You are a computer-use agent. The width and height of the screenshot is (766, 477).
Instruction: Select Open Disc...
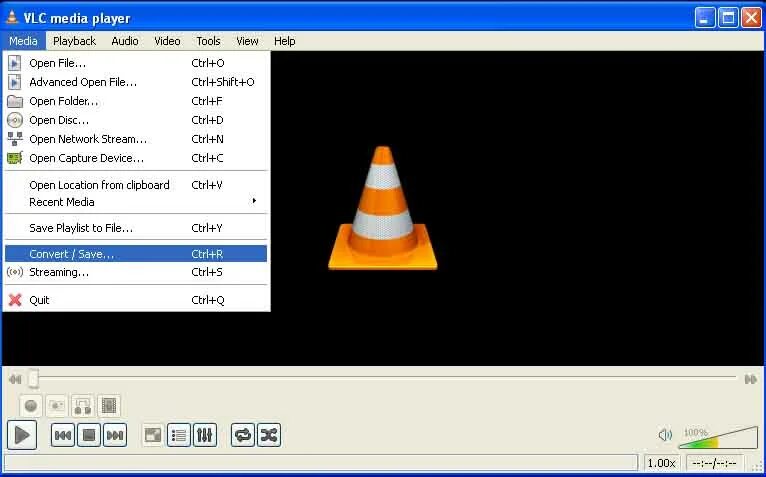coord(136,120)
